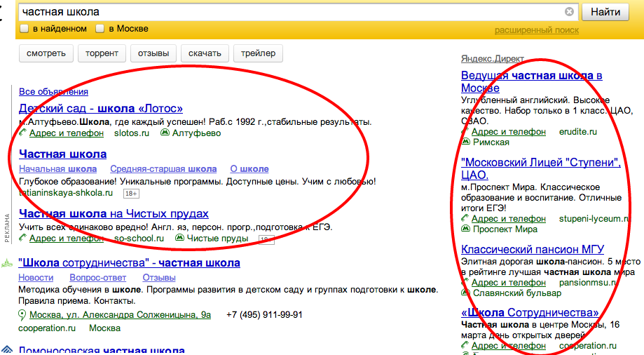Open 'Средняя-старшая школа' sublink
Viewport: 644px width, 355px height.
pyautogui.click(x=163, y=168)
